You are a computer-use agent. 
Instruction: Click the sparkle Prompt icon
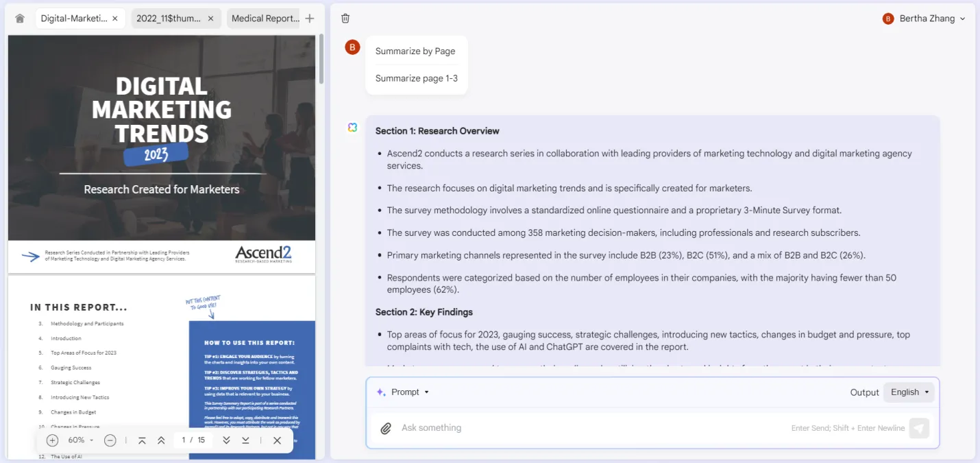coord(381,392)
